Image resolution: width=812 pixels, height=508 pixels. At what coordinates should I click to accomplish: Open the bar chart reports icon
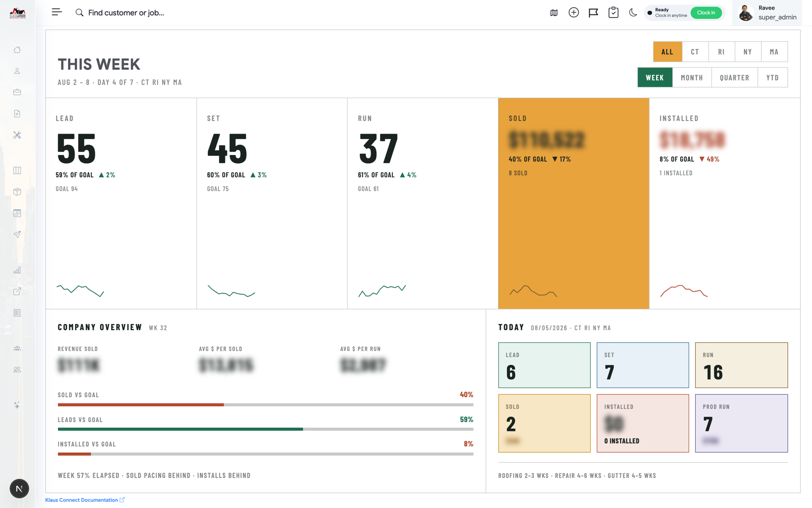click(17, 270)
